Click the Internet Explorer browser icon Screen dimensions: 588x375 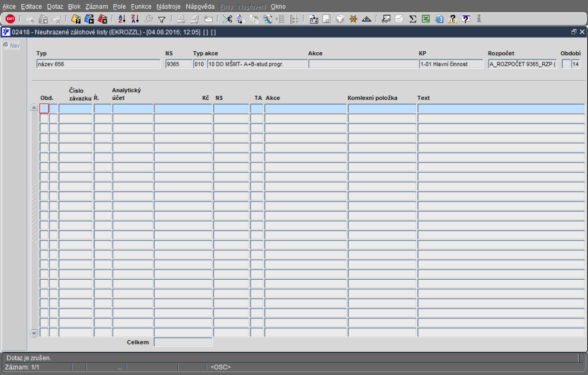(x=439, y=19)
